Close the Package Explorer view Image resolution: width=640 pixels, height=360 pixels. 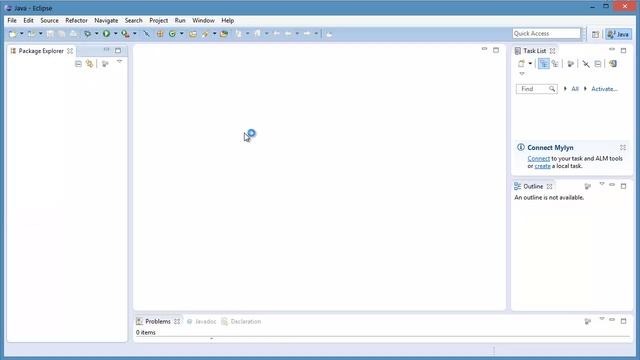click(x=70, y=51)
